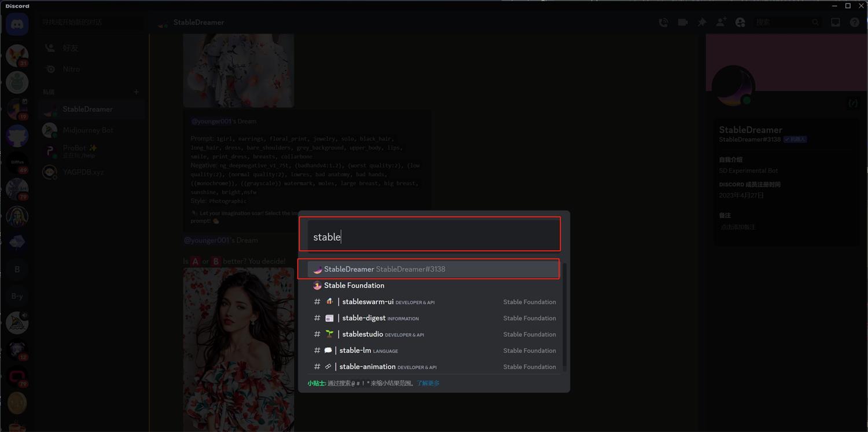Jump to the stable-lm channel result
The width and height of the screenshot is (868, 432).
[x=434, y=350]
